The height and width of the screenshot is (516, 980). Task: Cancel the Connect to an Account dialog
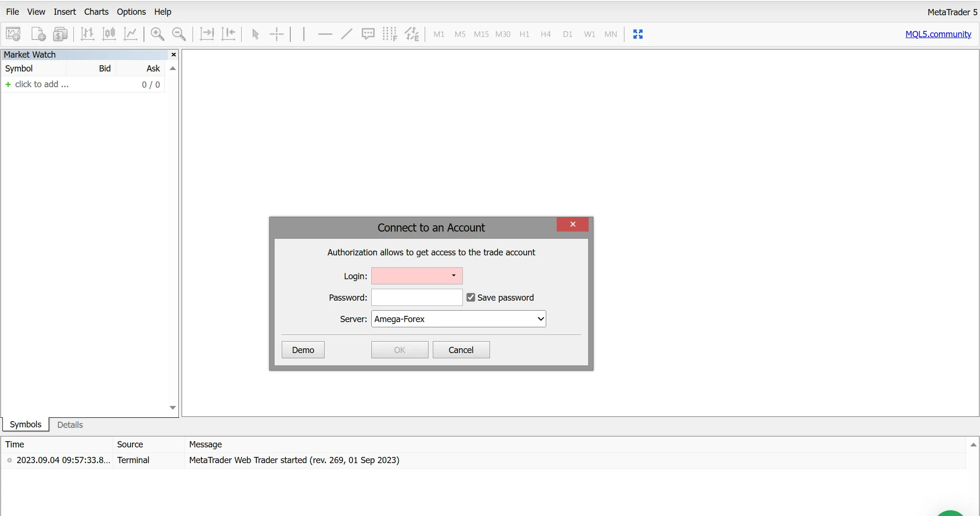tap(461, 350)
